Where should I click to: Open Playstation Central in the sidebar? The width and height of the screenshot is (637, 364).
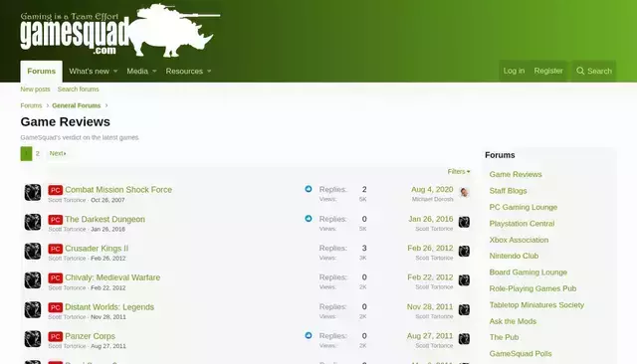click(522, 224)
